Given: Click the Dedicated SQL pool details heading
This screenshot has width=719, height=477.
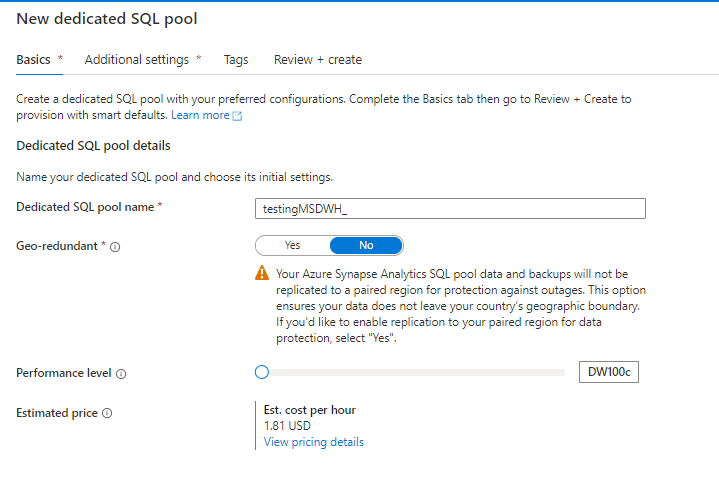Looking at the screenshot, I should 93,146.
